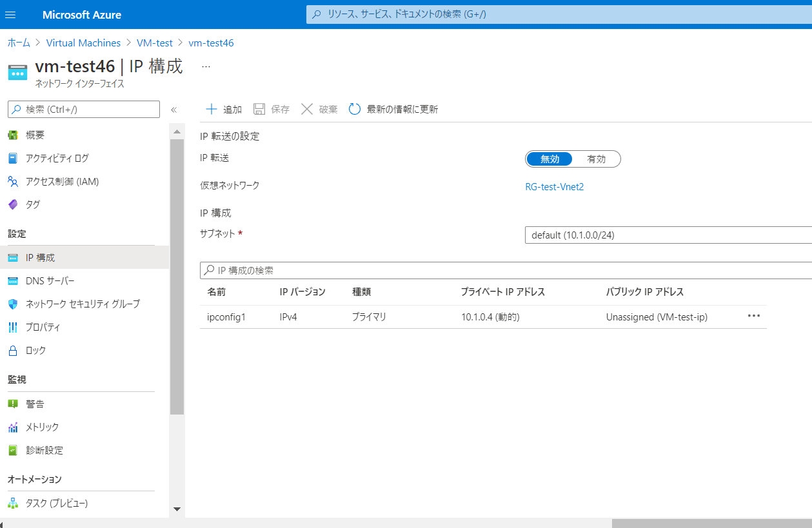Image resolution: width=812 pixels, height=528 pixels.
Task: Click the X icon for 破棄
Action: pyautogui.click(x=307, y=109)
